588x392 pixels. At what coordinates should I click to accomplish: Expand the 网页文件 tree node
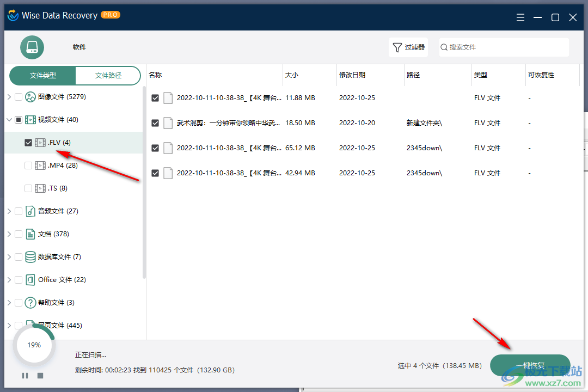pyautogui.click(x=9, y=326)
